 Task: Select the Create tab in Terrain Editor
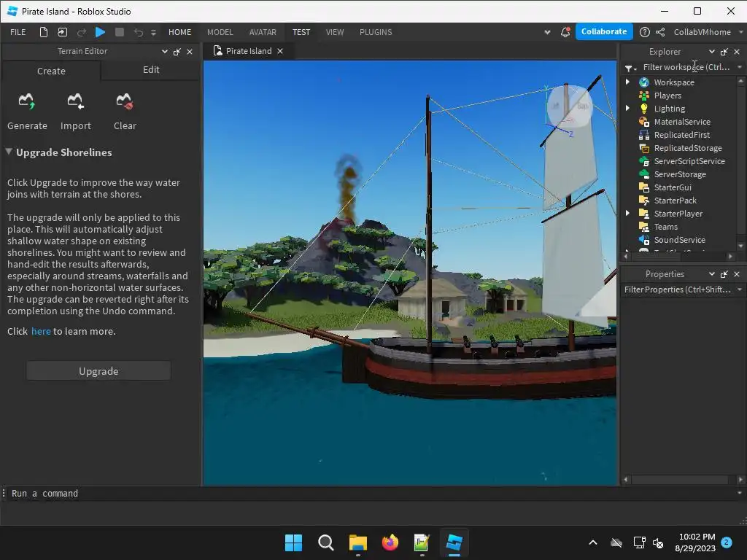(51, 71)
